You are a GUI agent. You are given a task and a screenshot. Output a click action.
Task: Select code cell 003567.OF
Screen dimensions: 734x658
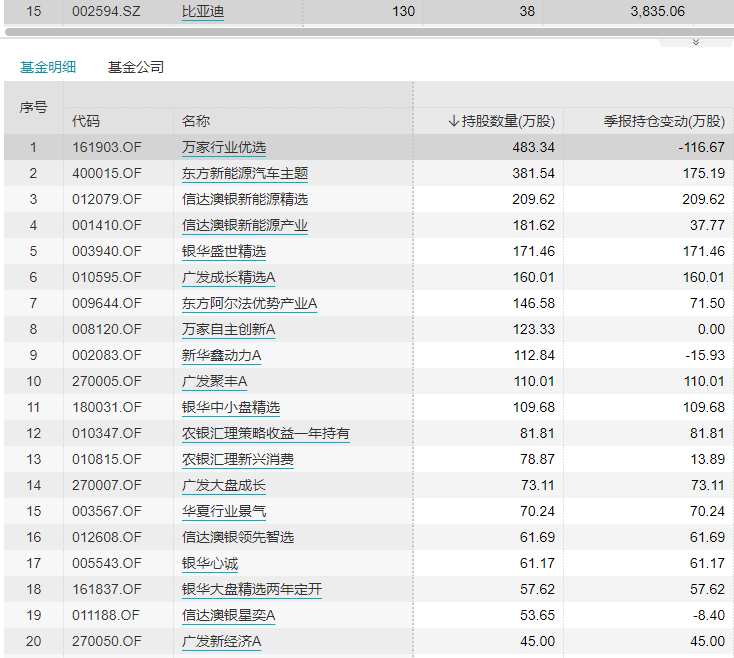pos(107,511)
